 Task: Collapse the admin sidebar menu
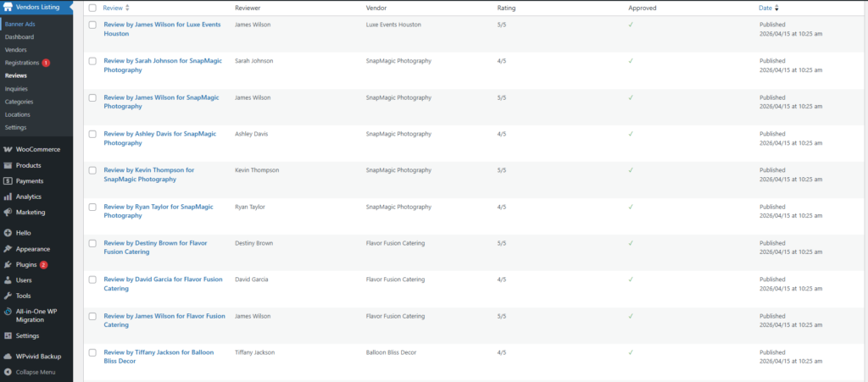(x=36, y=372)
